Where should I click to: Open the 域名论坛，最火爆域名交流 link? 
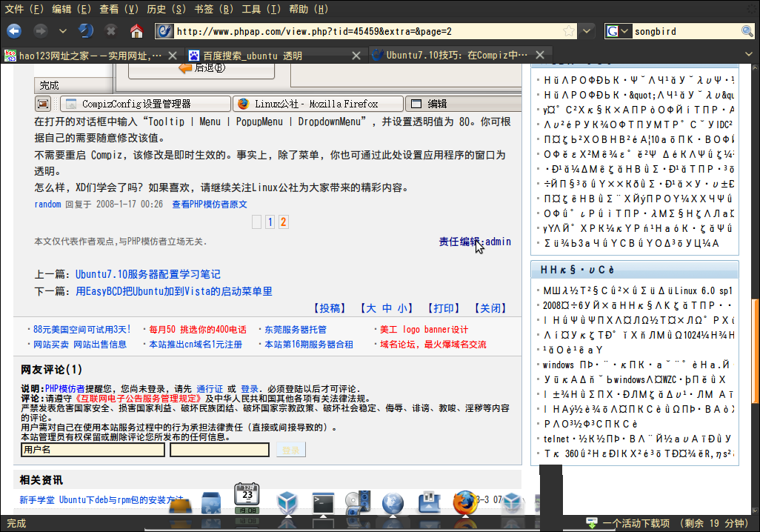click(x=433, y=345)
